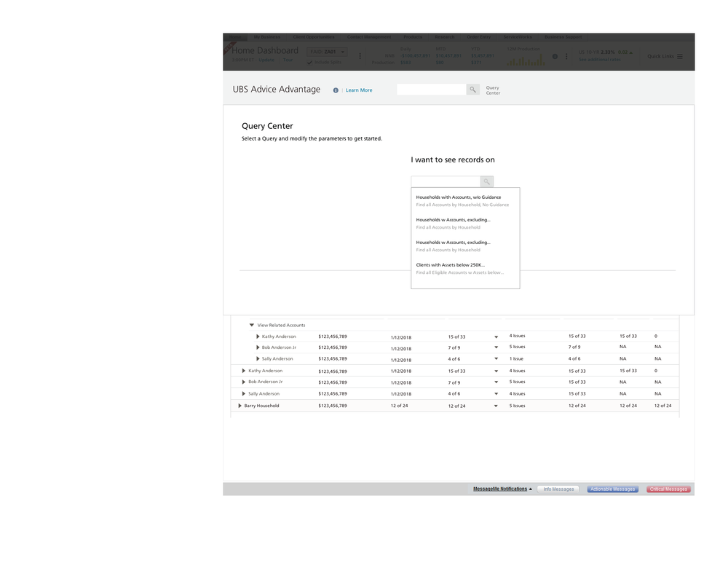The image size is (728, 563).
Task: Open the Quick Links hamburger menu
Action: (680, 56)
